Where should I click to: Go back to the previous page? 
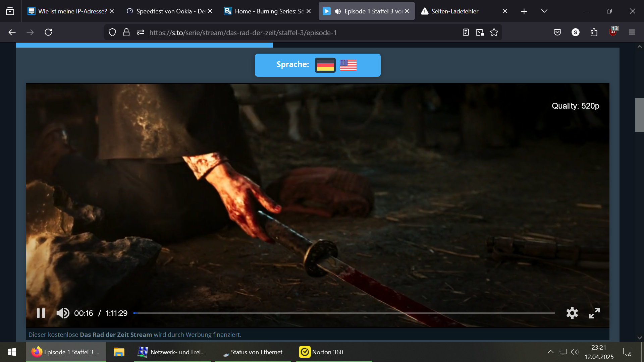coord(12,32)
